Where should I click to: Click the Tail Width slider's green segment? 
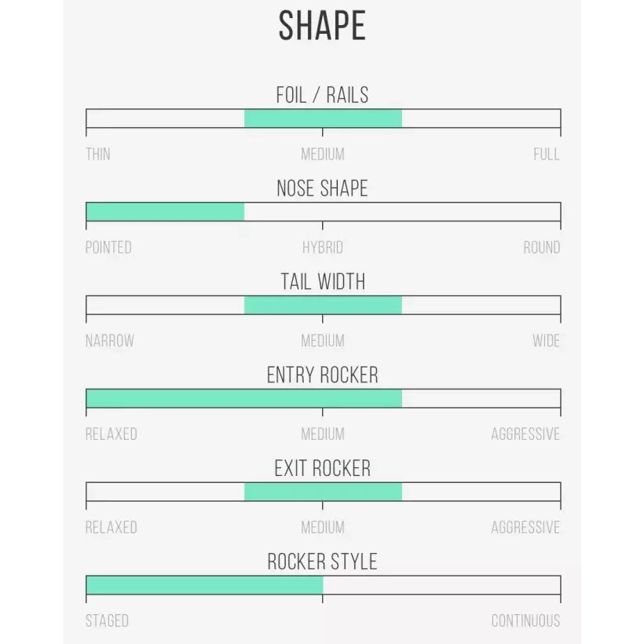(x=323, y=305)
